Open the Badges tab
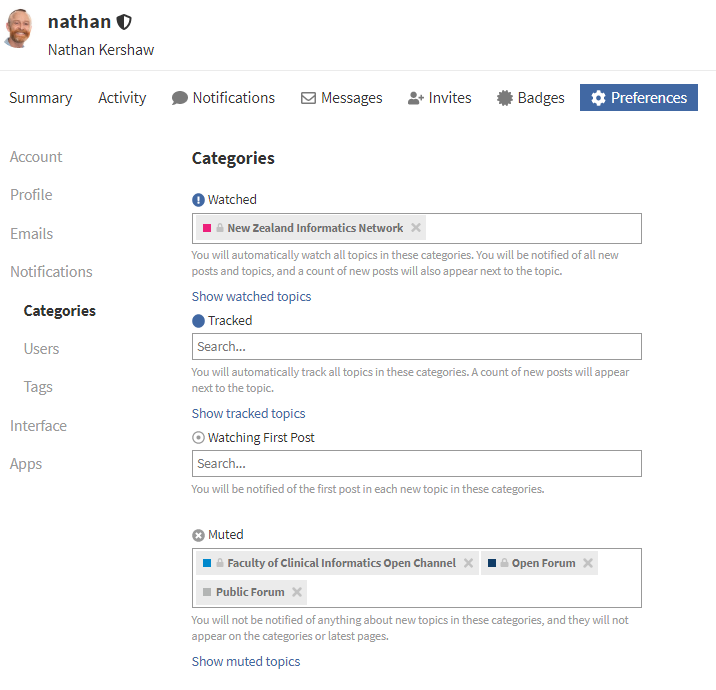 click(x=530, y=98)
